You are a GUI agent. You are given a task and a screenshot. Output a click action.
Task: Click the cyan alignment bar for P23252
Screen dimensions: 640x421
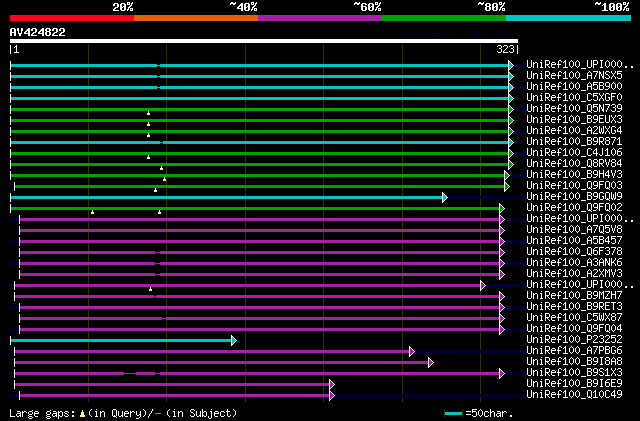[x=121, y=340]
